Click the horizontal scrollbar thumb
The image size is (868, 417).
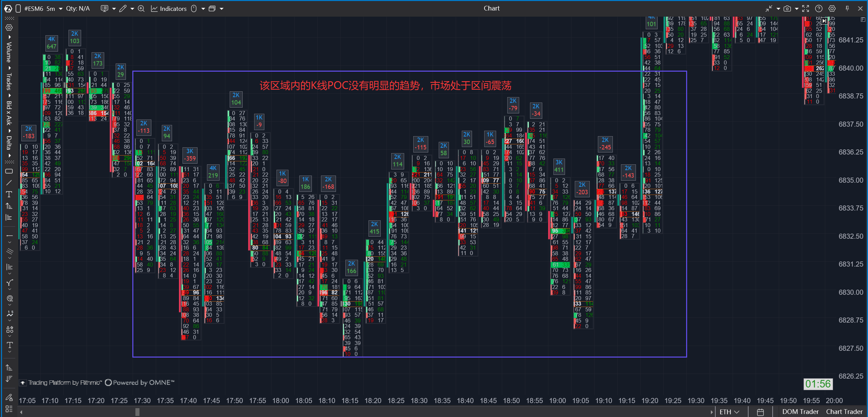137,412
